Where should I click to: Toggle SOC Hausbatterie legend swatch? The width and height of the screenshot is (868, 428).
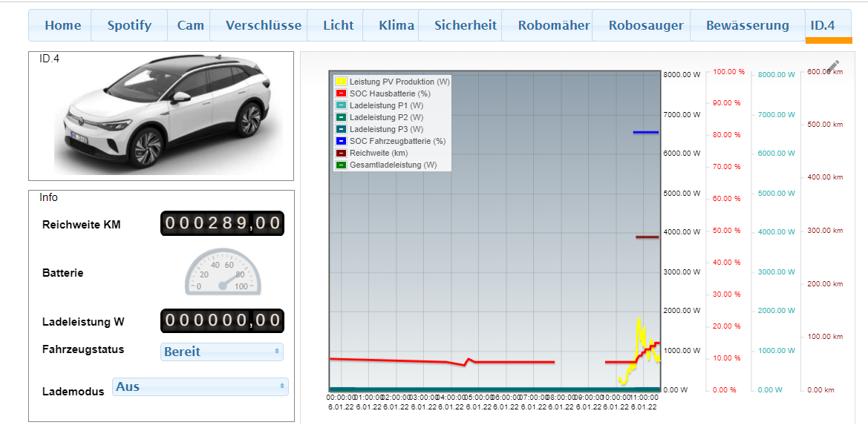coord(342,93)
